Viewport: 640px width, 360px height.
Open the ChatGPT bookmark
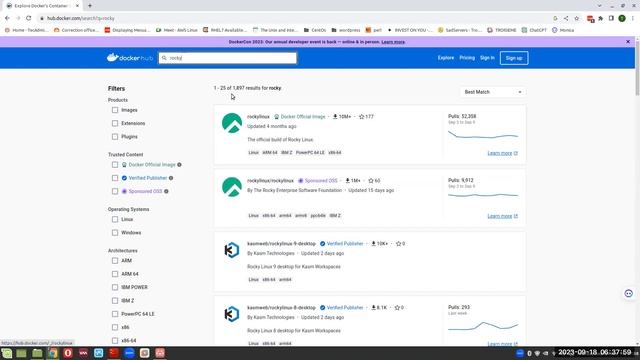[534, 30]
